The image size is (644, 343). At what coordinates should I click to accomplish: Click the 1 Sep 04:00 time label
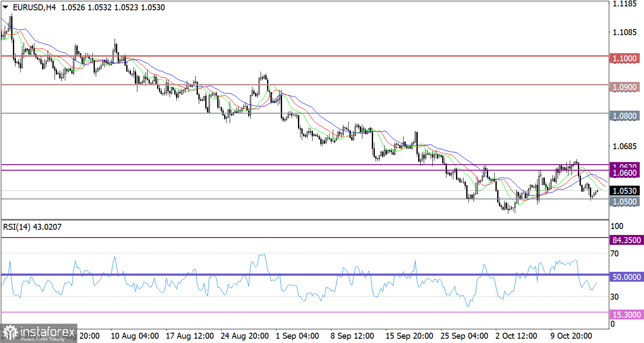[297, 335]
